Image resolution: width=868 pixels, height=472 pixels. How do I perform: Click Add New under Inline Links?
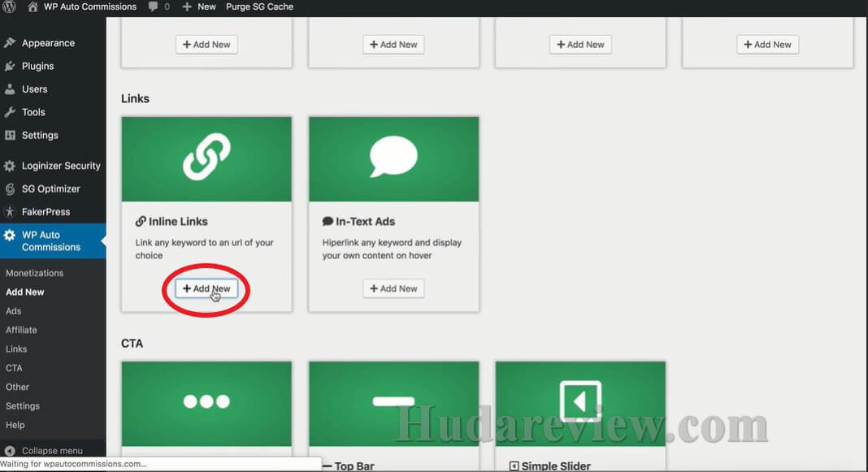pos(206,289)
